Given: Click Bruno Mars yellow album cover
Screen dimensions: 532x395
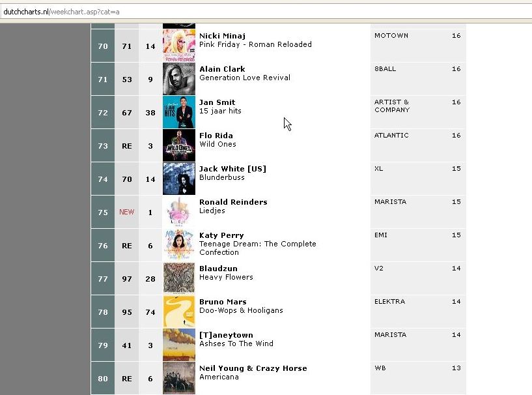Looking at the screenshot, I should [178, 312].
